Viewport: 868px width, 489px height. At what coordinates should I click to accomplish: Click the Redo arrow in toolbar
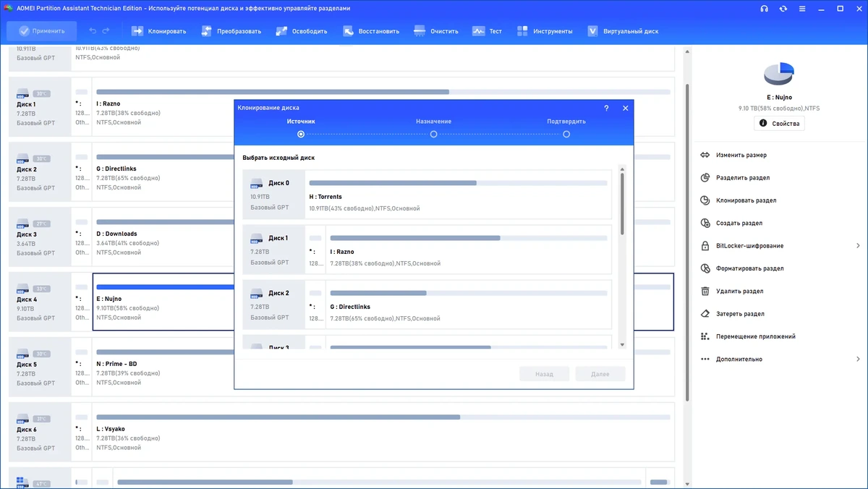coord(106,31)
